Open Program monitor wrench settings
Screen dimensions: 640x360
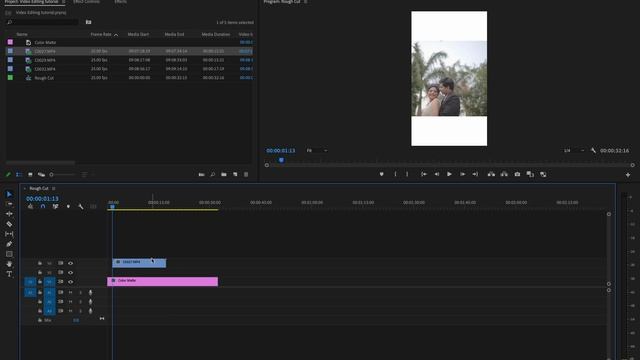(593, 151)
